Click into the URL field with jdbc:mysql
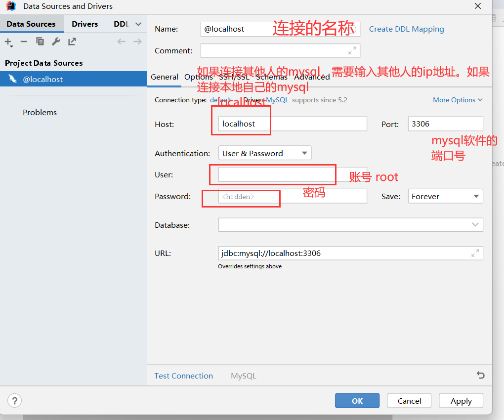Image resolution: width=504 pixels, height=420 pixels. tap(350, 253)
